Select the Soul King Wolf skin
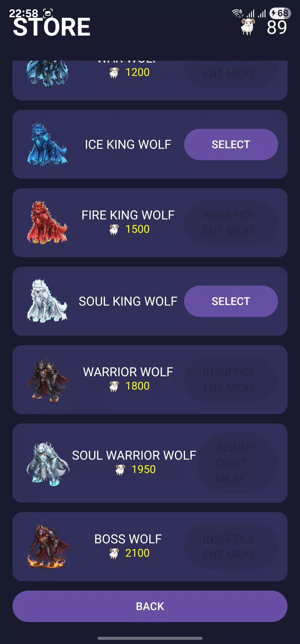This screenshot has width=300, height=644. (x=231, y=301)
